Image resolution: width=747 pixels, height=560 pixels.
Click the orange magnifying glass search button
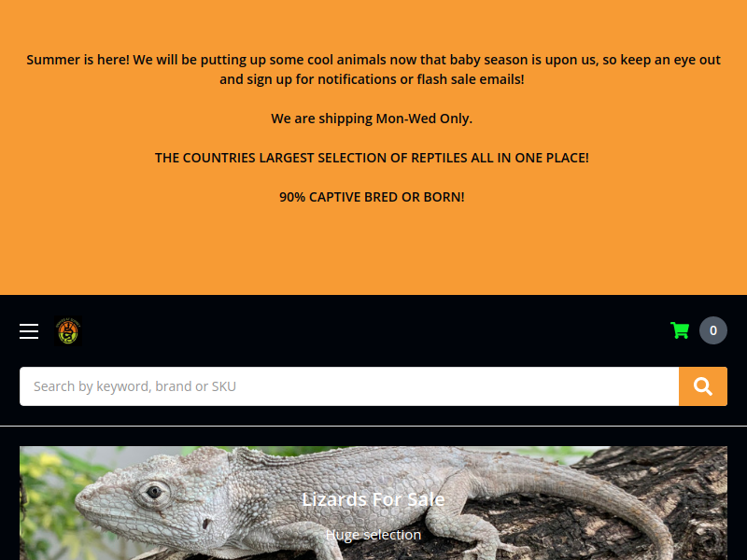point(703,386)
